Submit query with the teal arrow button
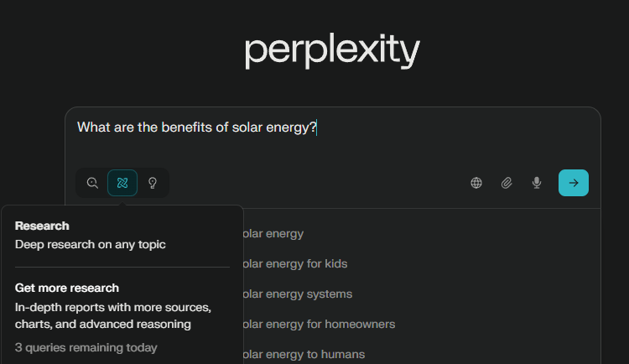 (574, 183)
